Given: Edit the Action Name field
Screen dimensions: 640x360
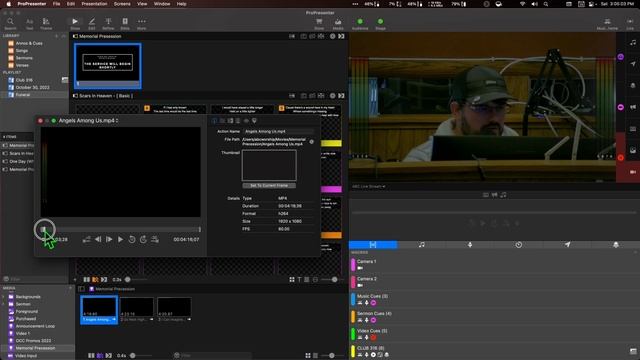Looking at the screenshot, I should [279, 131].
